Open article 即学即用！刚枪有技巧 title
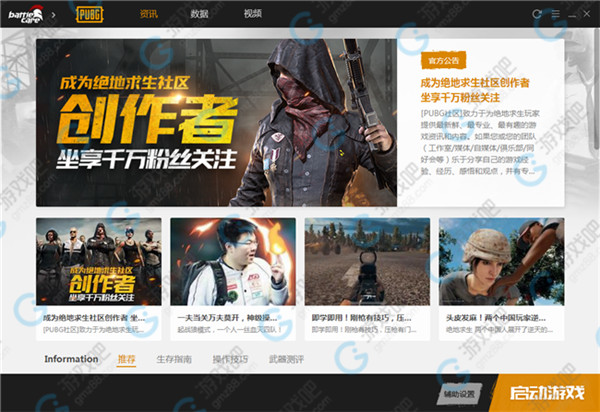 pos(362,318)
